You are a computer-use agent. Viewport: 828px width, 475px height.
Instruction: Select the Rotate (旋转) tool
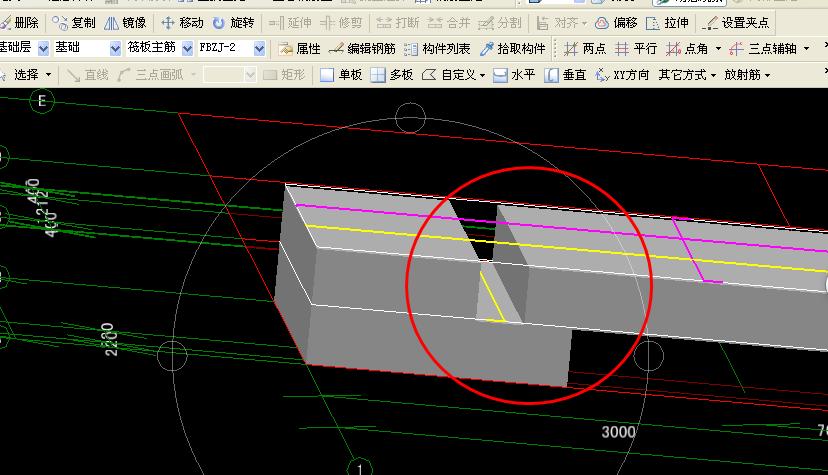(233, 23)
